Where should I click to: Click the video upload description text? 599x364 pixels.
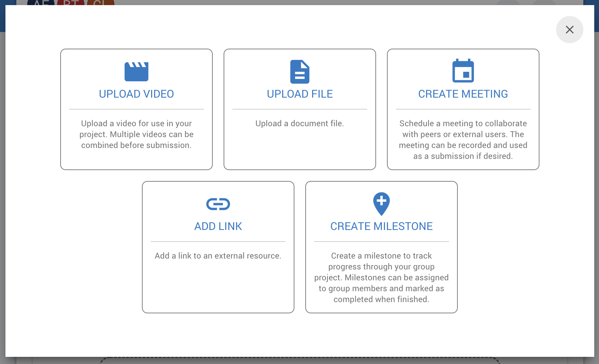point(136,134)
